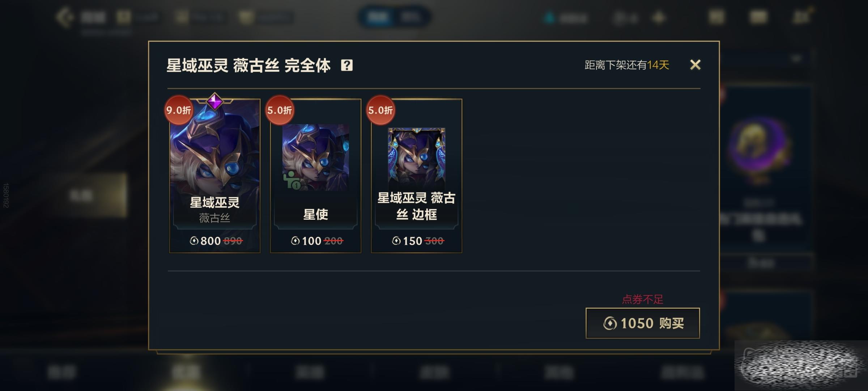Image resolution: width=868 pixels, height=391 pixels.
Task: Tap the purple gem icon above the first card
Action: [x=215, y=101]
